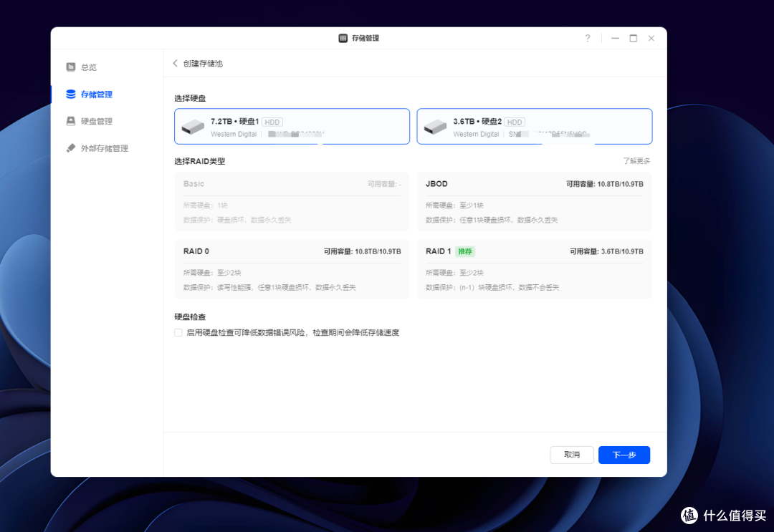Choose the RAID 0 type card

point(292,269)
